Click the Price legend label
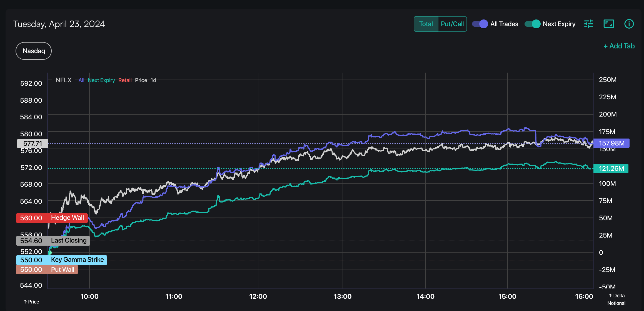The height and width of the screenshot is (311, 644). (141, 80)
